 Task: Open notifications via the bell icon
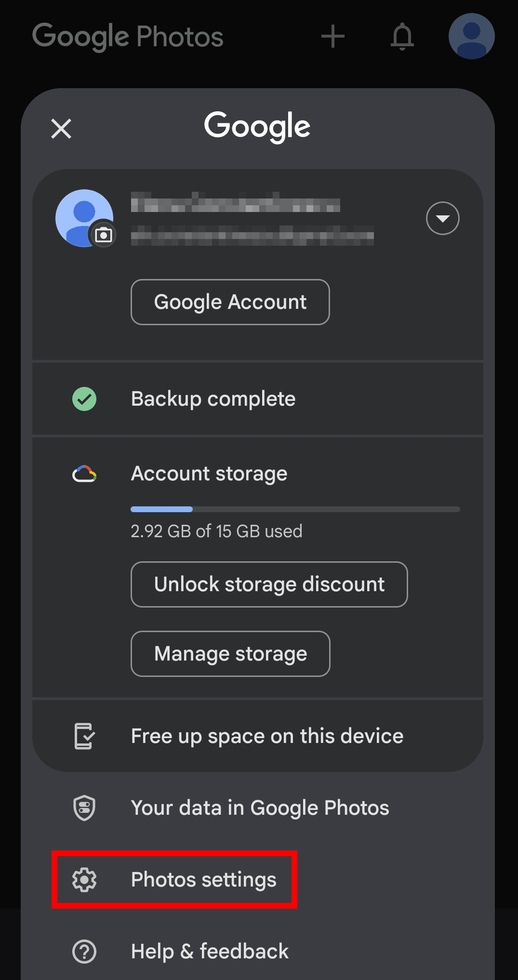click(x=402, y=36)
